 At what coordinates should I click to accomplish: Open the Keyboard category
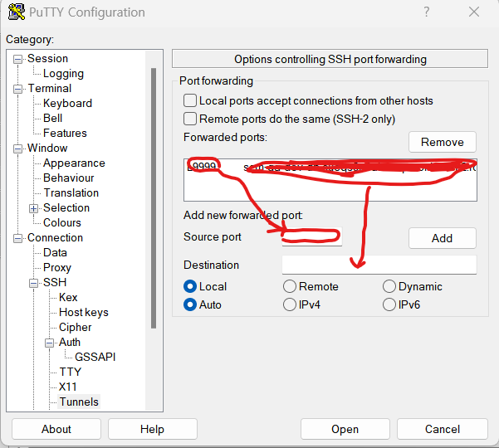pyautogui.click(x=67, y=103)
